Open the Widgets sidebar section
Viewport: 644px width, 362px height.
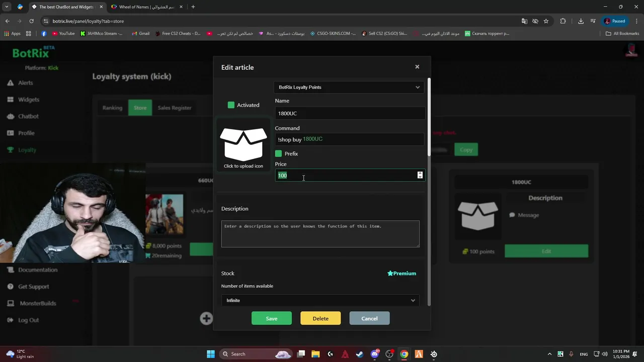coord(29,100)
